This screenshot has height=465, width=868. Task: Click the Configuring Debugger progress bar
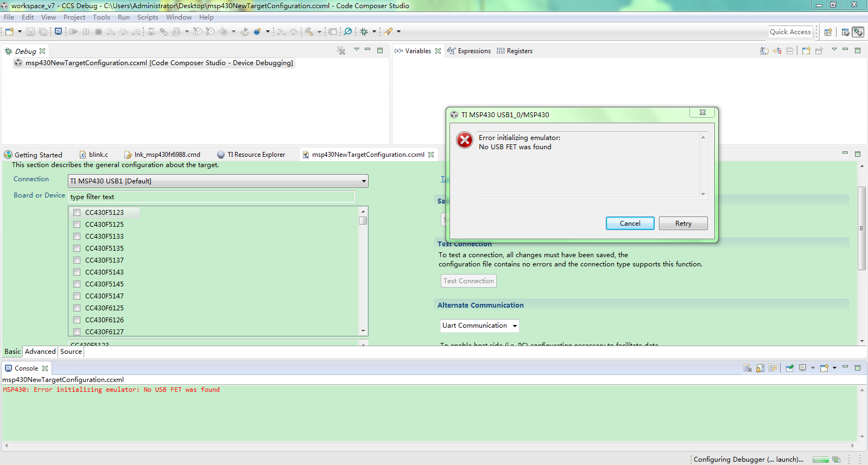[820, 460]
